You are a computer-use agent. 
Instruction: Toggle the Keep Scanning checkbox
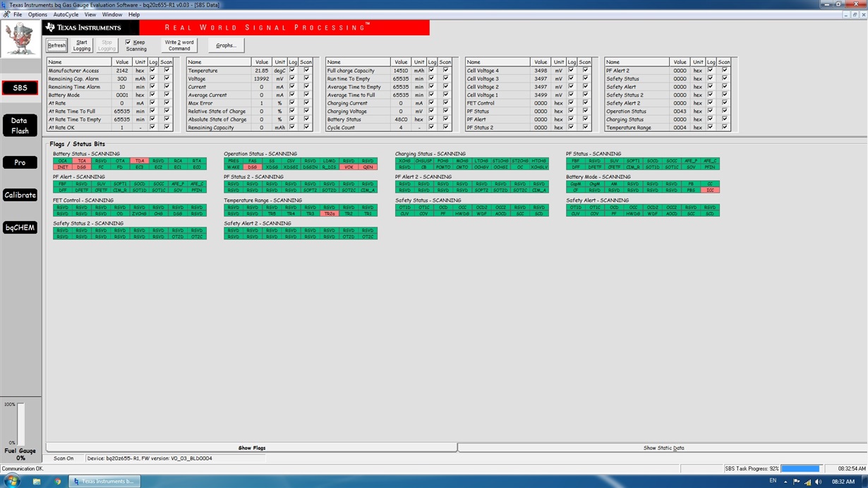[128, 42]
